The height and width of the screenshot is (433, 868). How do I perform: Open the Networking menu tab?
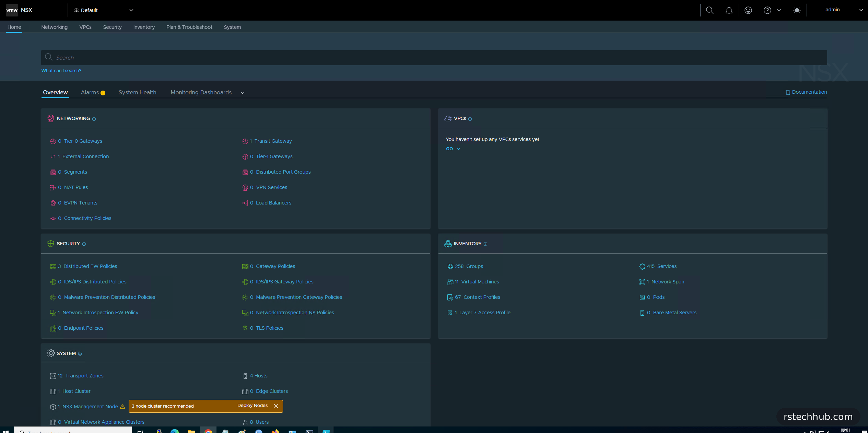pyautogui.click(x=54, y=27)
